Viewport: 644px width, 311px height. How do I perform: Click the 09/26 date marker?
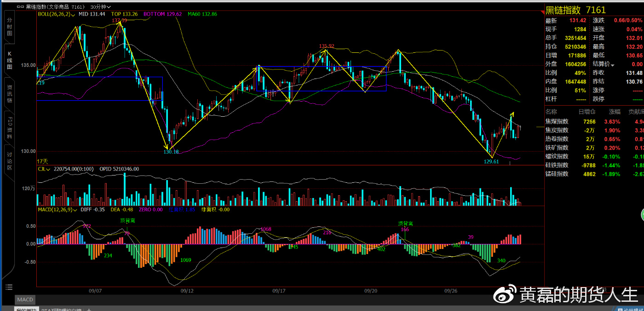click(x=451, y=291)
